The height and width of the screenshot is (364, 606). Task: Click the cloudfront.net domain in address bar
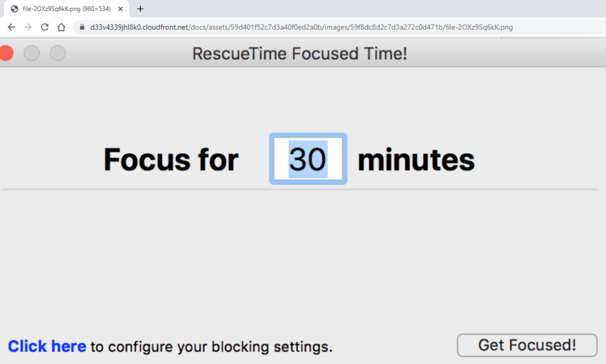pos(137,27)
